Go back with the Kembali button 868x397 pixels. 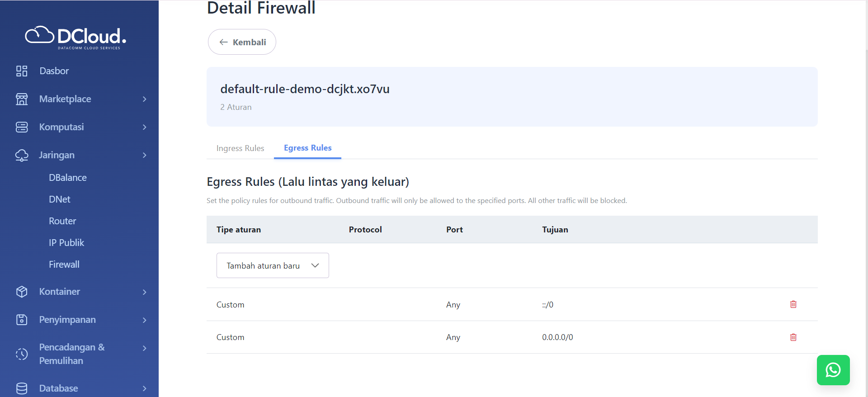pyautogui.click(x=242, y=42)
